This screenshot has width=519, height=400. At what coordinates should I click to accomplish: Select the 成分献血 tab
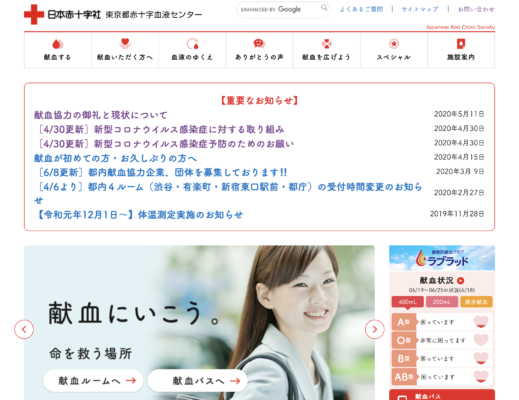tap(476, 302)
